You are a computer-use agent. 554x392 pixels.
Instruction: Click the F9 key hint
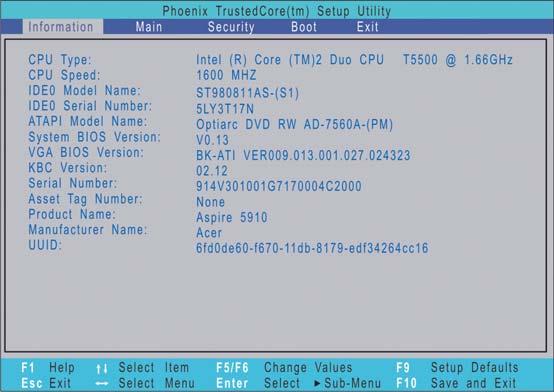coord(403,368)
